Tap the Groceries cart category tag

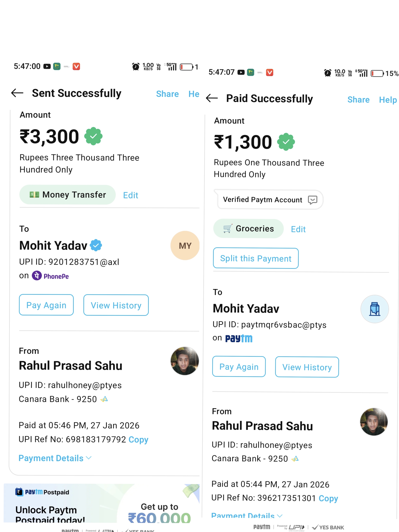248,228
